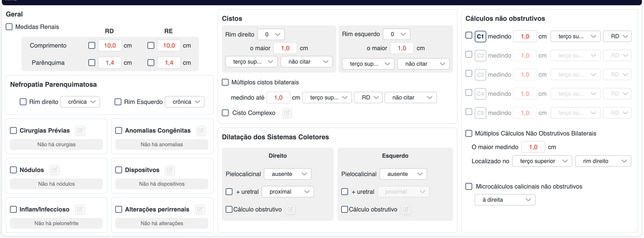Click the RD Comprimento value field
The image size is (644, 238).
point(110,46)
